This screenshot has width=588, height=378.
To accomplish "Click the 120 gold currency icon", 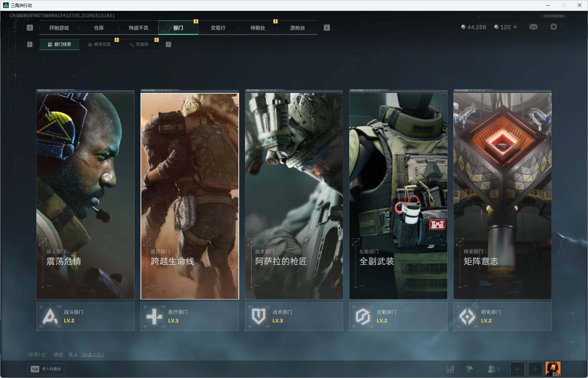I will 496,27.
